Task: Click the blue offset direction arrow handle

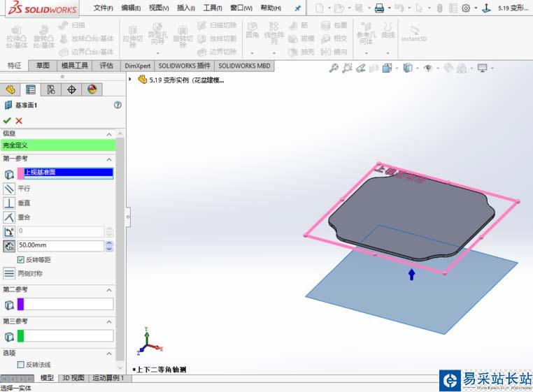Action: coord(412,275)
